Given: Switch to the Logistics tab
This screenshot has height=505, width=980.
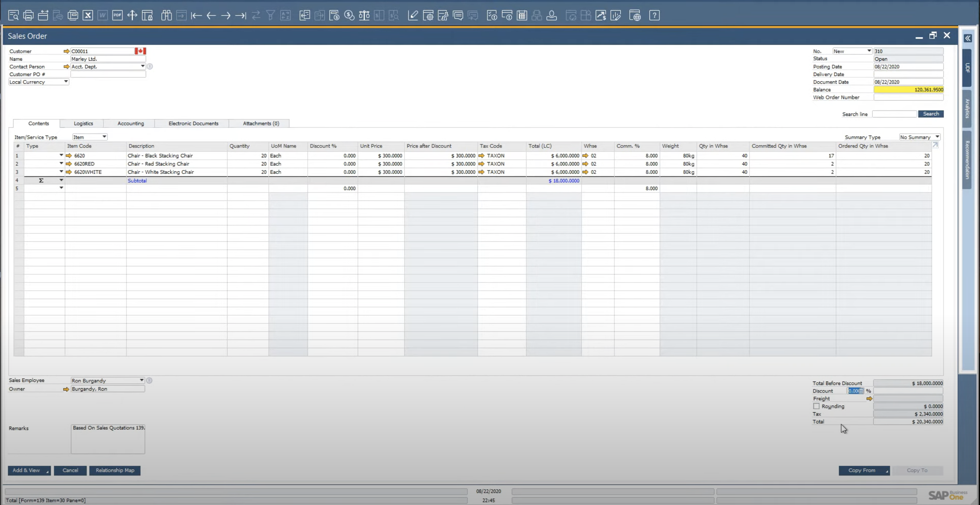Looking at the screenshot, I should tap(83, 123).
